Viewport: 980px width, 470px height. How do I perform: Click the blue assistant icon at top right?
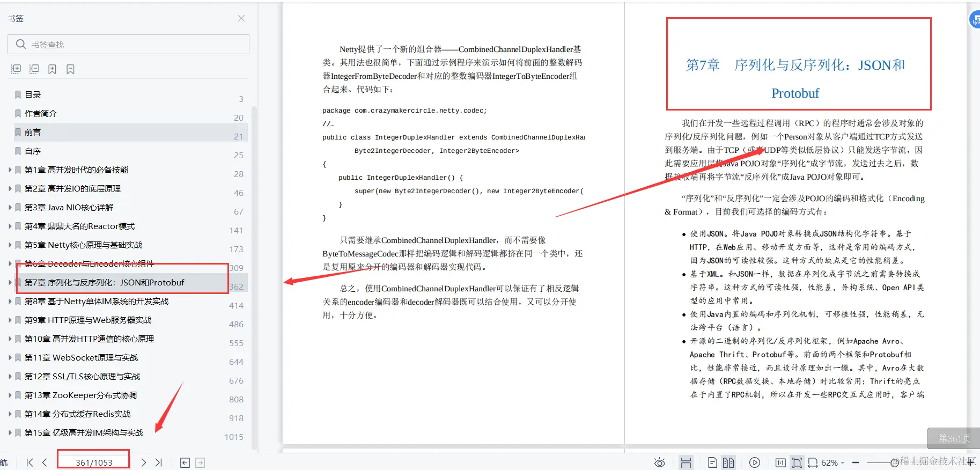(975, 20)
